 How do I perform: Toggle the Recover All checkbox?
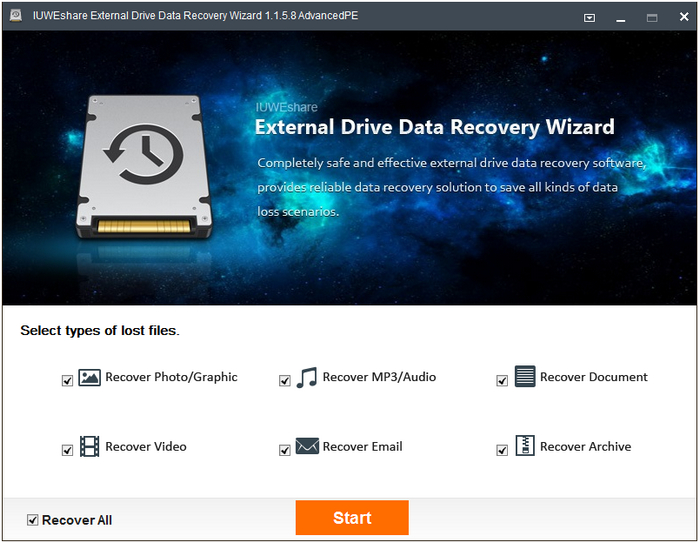(33, 520)
